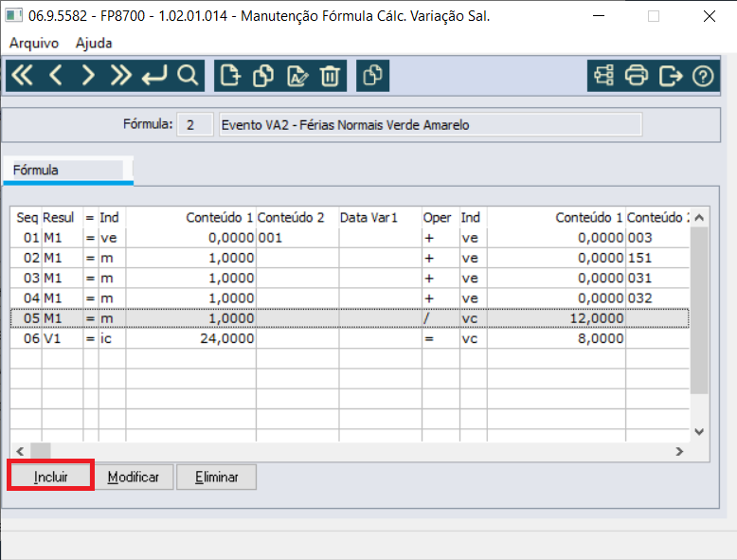Click the edit record pencil icon

point(297,76)
